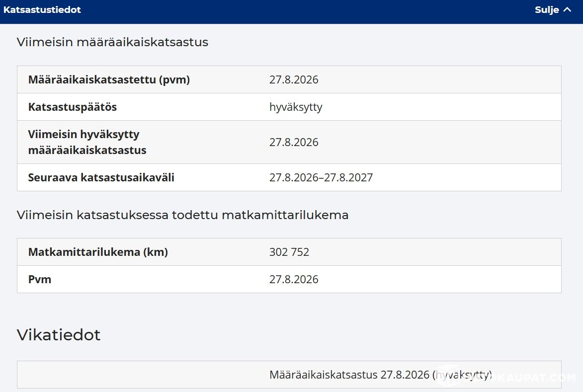Click the Seuraava katsastusaikaväli row label
Screen dimensions: 583x392
click(101, 177)
